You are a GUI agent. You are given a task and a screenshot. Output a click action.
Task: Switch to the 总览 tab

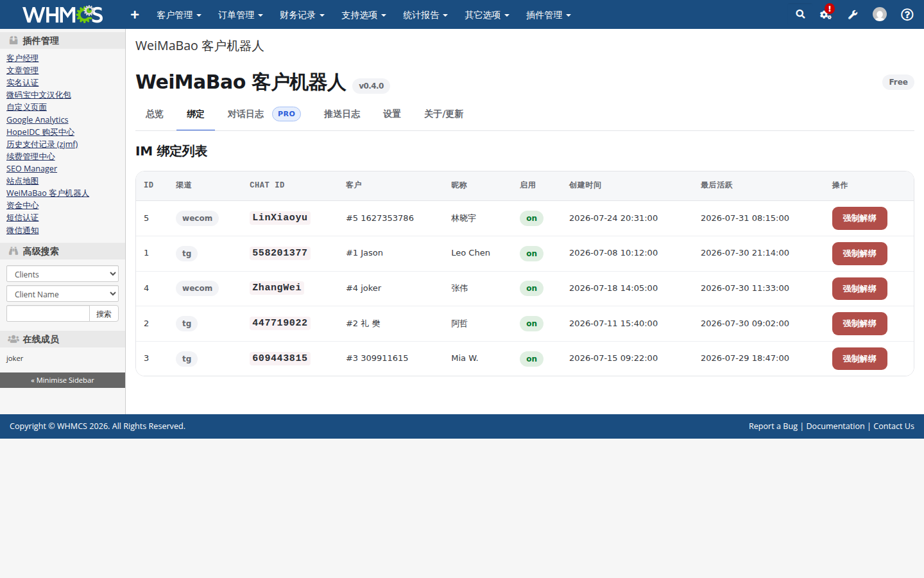[155, 114]
